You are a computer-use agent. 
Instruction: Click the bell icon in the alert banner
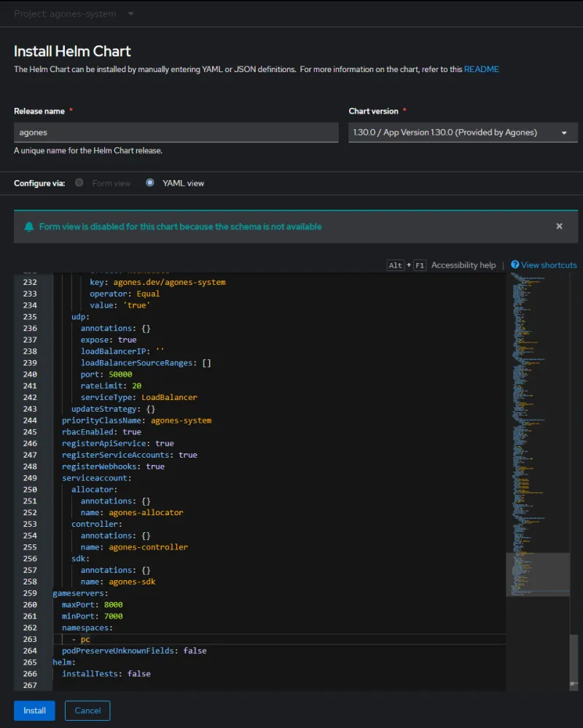point(28,227)
